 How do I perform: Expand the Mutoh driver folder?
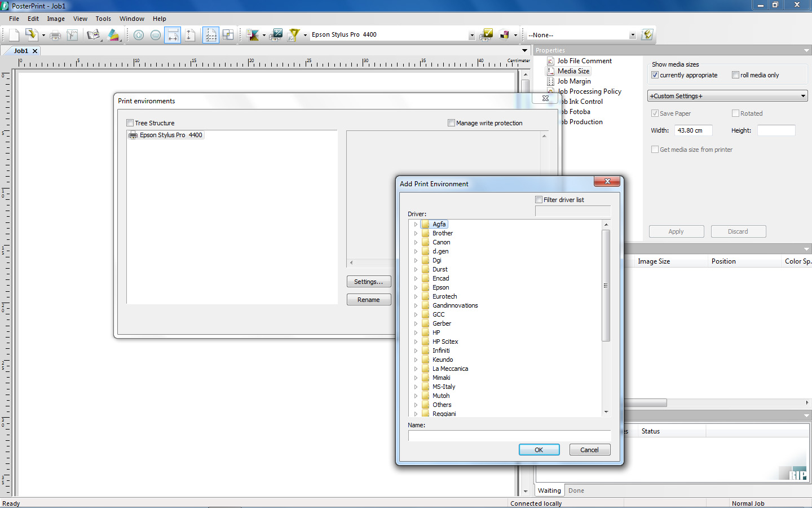pos(416,396)
